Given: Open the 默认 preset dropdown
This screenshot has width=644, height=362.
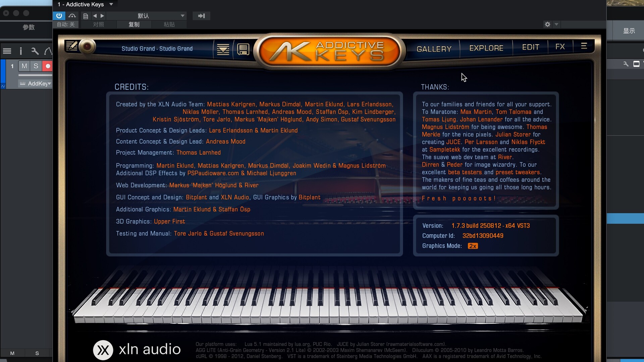Looking at the screenshot, I should click(146, 16).
